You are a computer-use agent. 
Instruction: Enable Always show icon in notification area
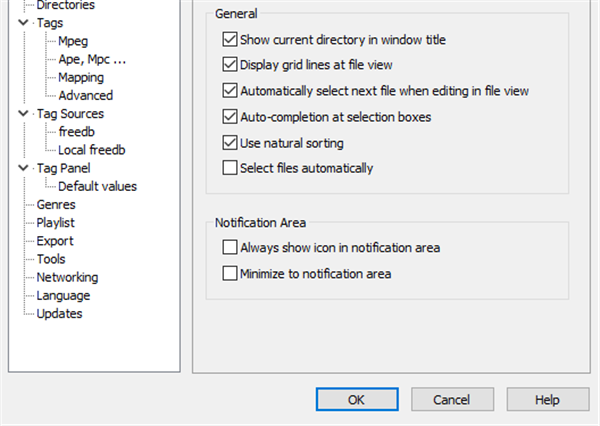point(231,247)
